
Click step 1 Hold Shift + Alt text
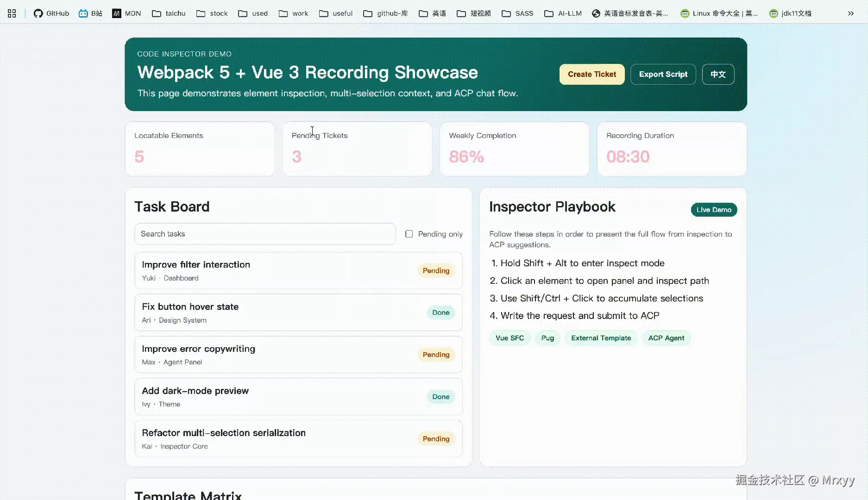point(582,263)
